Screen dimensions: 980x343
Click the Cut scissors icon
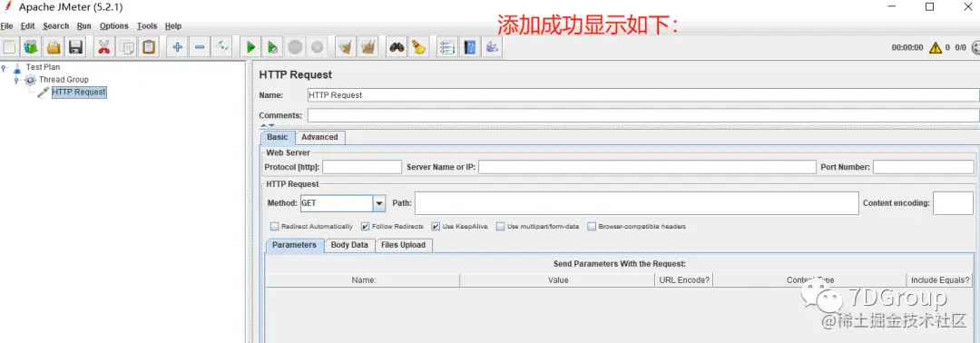click(x=104, y=47)
